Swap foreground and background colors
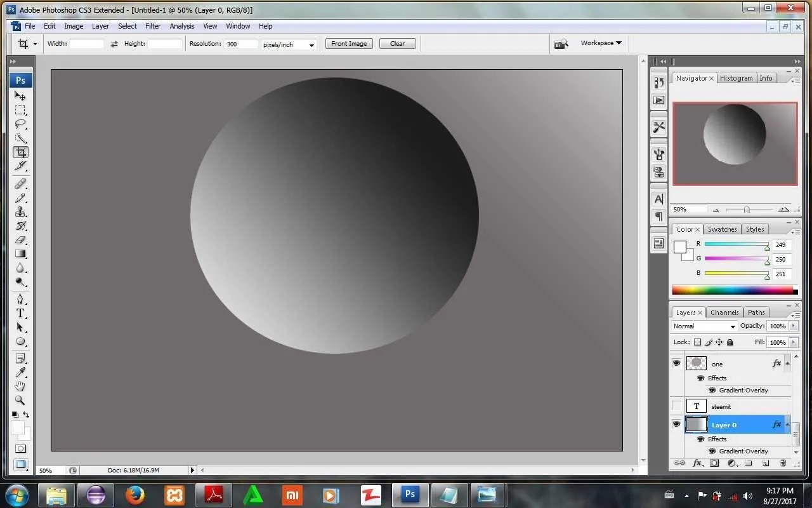 tap(26, 415)
